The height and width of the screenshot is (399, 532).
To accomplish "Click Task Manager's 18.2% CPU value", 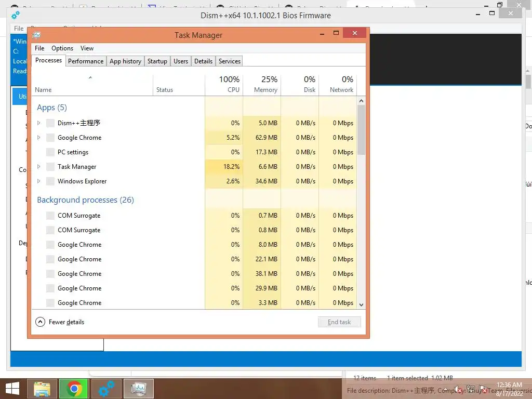I will 231,167.
